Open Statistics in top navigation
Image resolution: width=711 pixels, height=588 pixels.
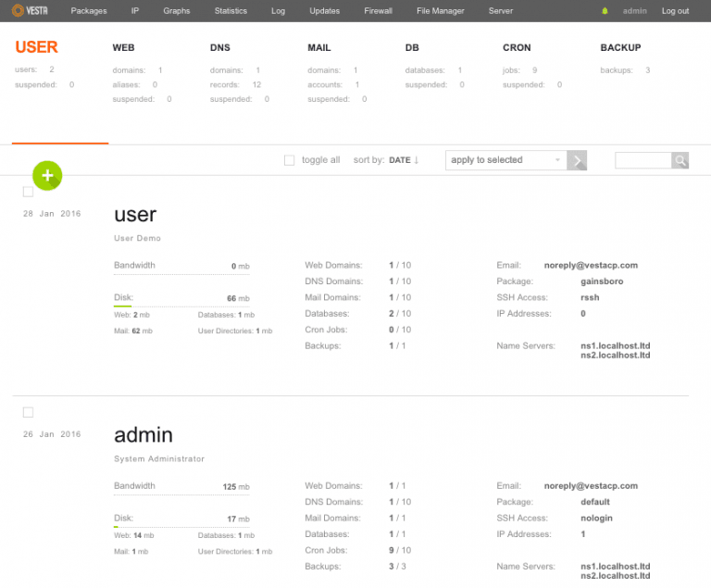point(231,11)
